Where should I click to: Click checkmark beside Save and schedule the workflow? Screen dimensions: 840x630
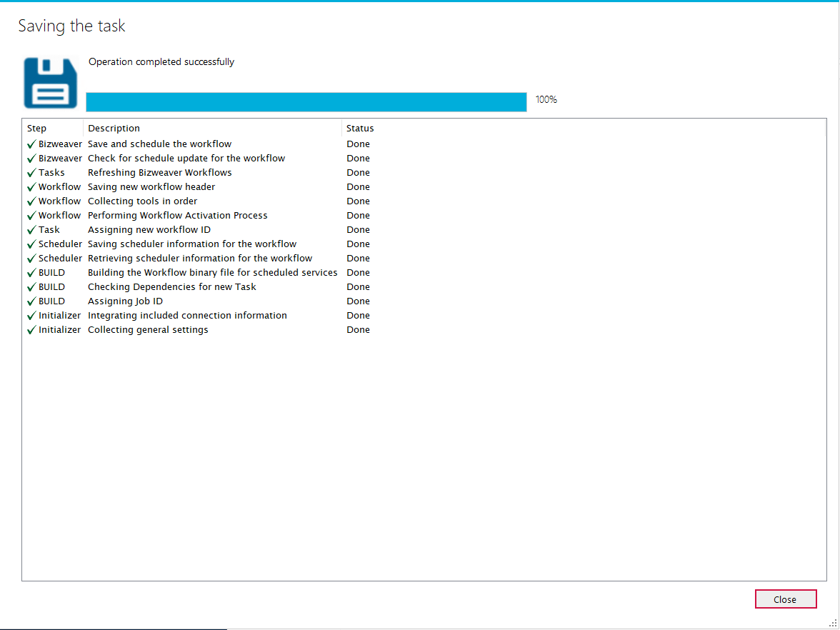(x=31, y=144)
